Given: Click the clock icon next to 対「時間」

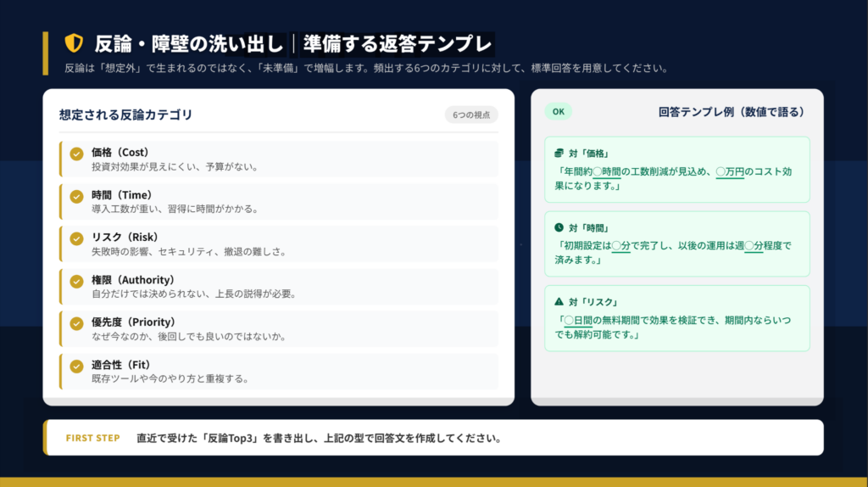Looking at the screenshot, I should [x=558, y=227].
